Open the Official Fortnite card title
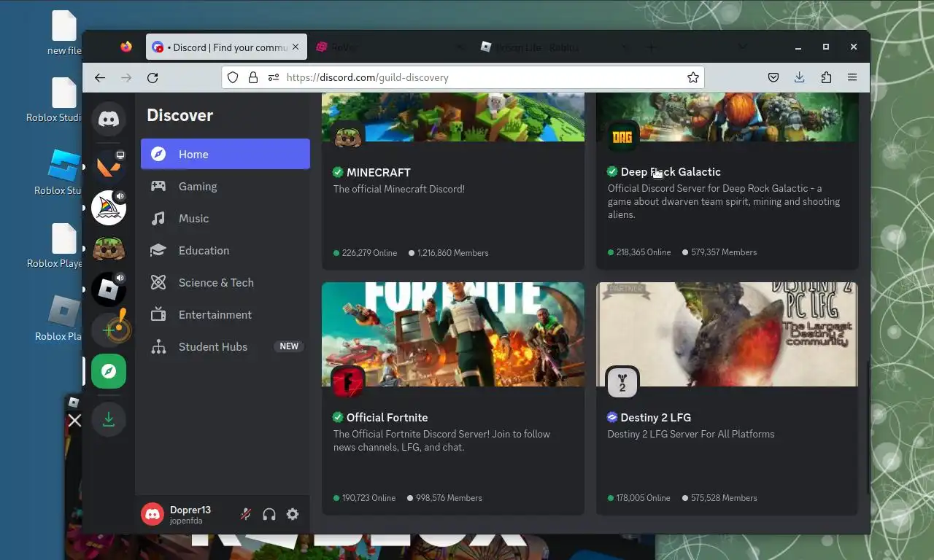 (x=387, y=417)
